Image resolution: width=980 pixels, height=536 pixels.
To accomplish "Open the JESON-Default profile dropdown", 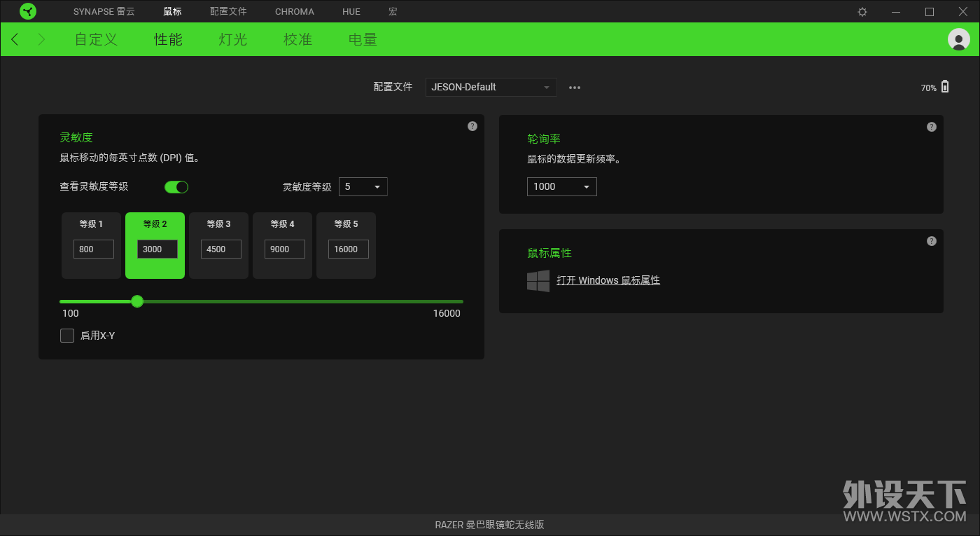I will click(x=491, y=87).
